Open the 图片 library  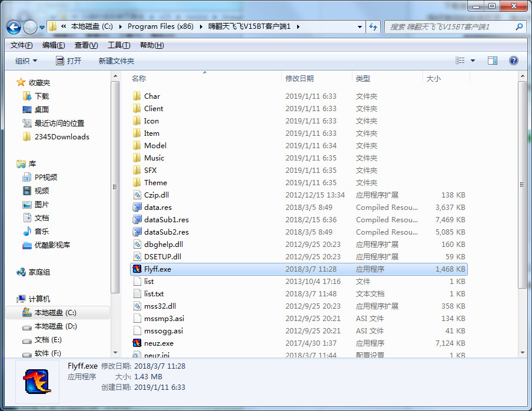pyautogui.click(x=41, y=205)
